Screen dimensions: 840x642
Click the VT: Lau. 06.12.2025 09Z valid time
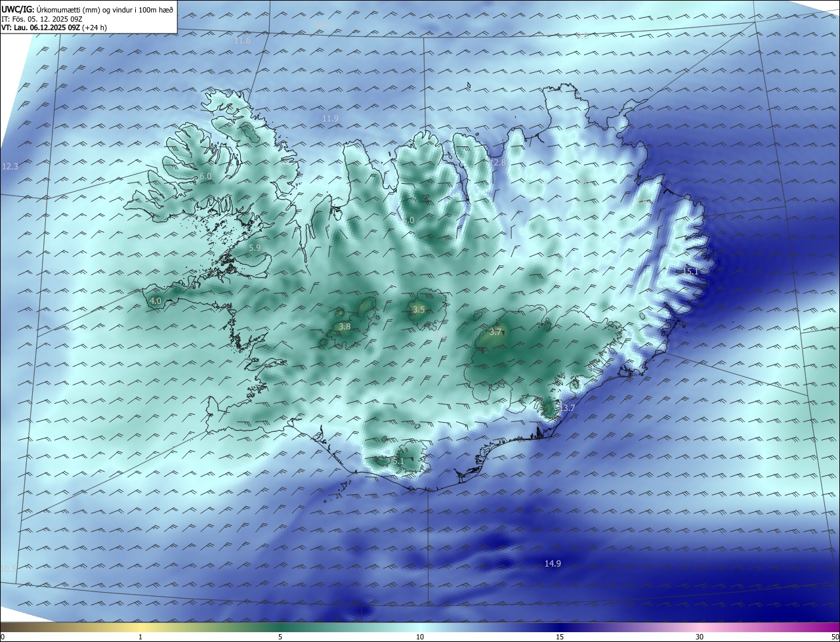point(41,28)
